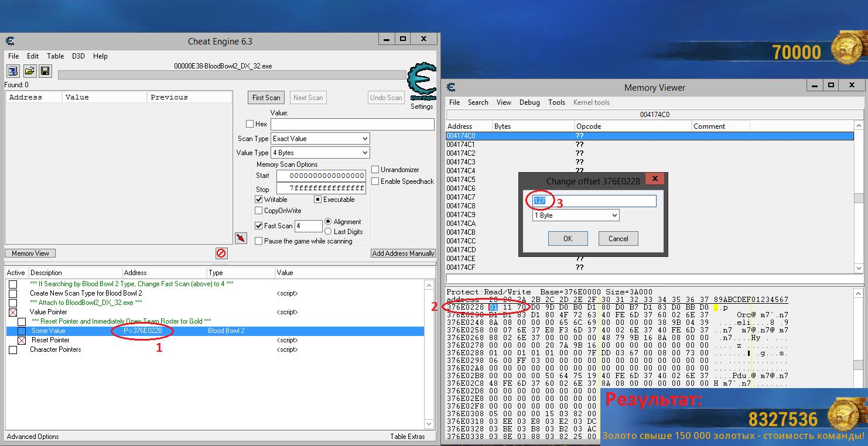
Task: Open the D3D menu
Action: coord(78,56)
